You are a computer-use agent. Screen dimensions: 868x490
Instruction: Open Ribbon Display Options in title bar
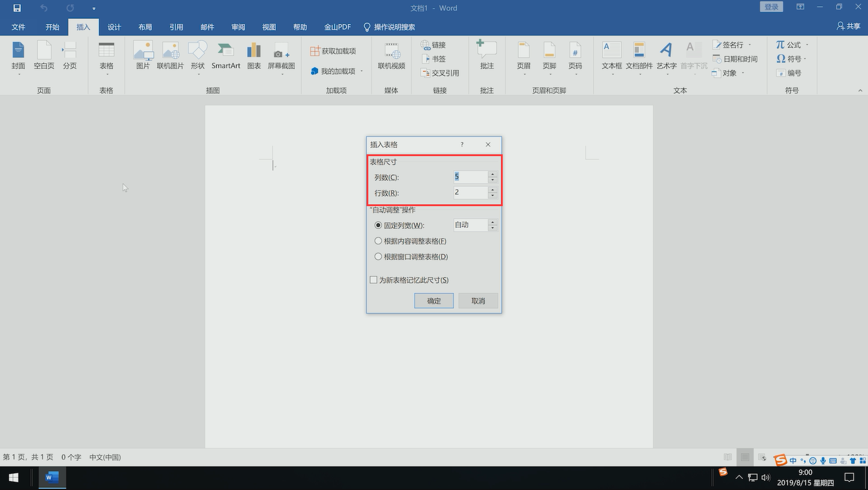(800, 7)
